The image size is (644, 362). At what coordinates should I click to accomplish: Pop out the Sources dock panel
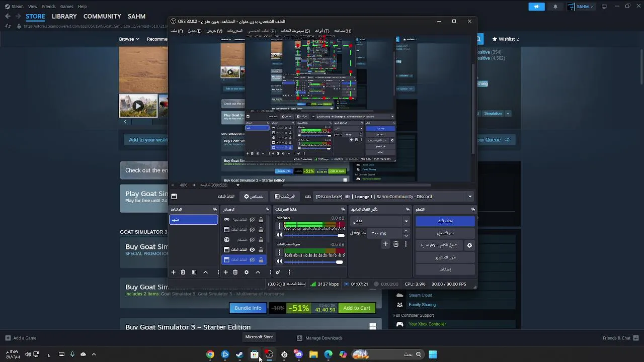pos(267,209)
